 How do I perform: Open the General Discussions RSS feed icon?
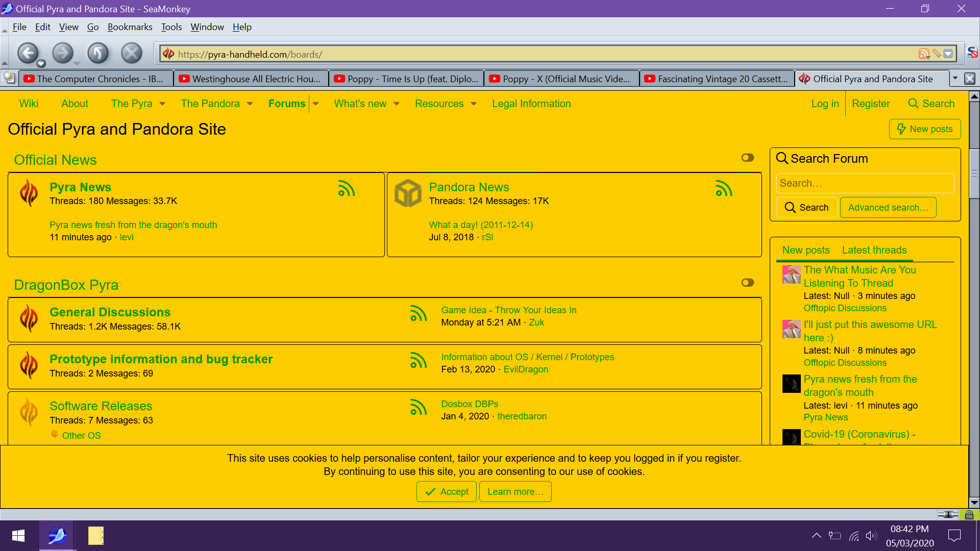(418, 313)
